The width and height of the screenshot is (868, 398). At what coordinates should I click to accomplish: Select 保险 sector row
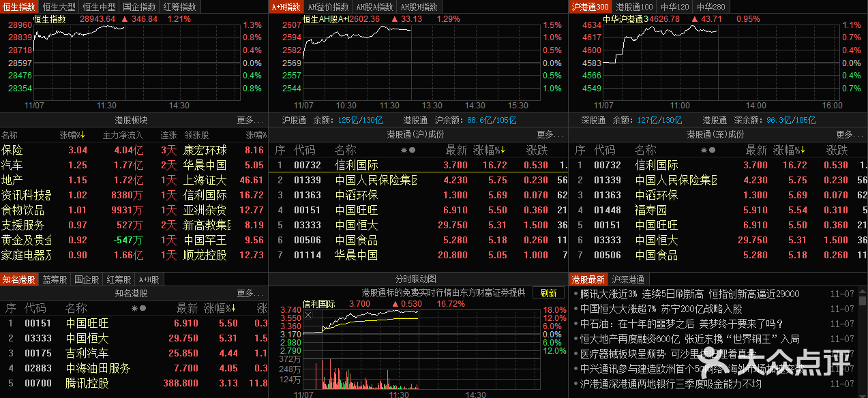(x=134, y=150)
